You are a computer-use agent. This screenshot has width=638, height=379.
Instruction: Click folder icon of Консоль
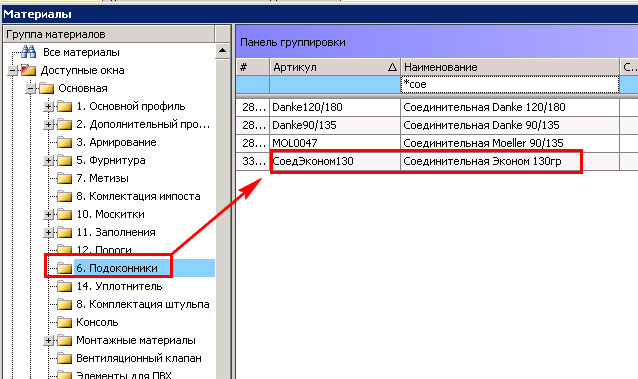[x=64, y=322]
